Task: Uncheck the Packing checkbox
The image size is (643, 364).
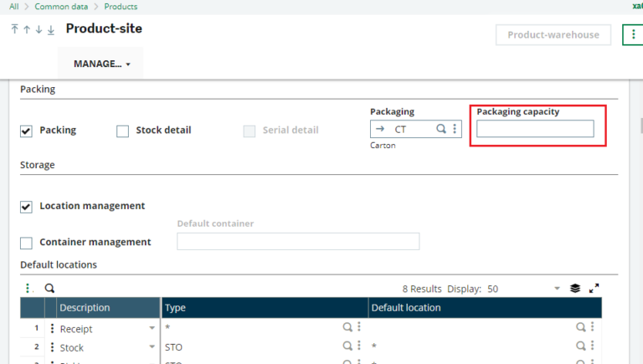Action: (x=26, y=131)
